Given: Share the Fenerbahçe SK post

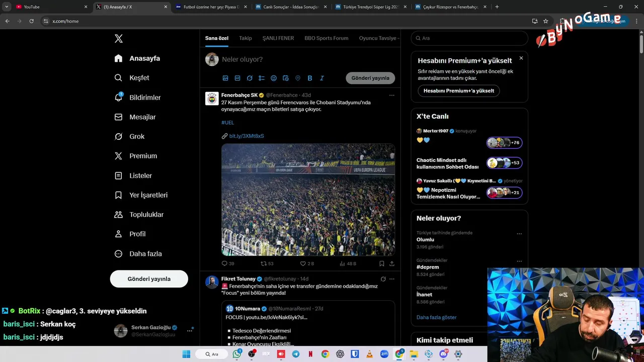Looking at the screenshot, I should coord(392,263).
